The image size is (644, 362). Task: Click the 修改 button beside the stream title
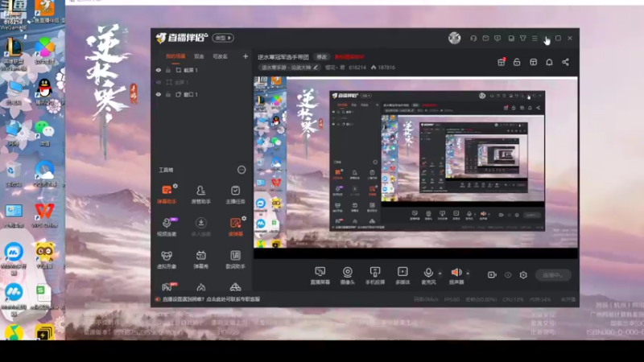click(321, 57)
